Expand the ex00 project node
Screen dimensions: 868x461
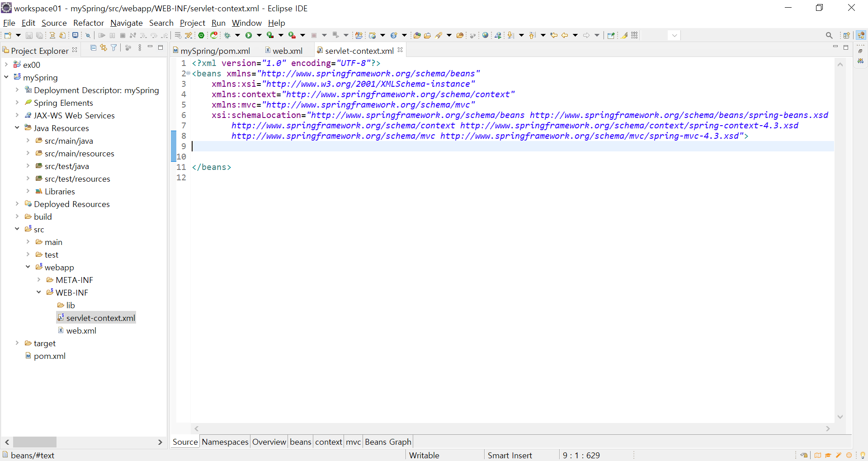(x=6, y=65)
